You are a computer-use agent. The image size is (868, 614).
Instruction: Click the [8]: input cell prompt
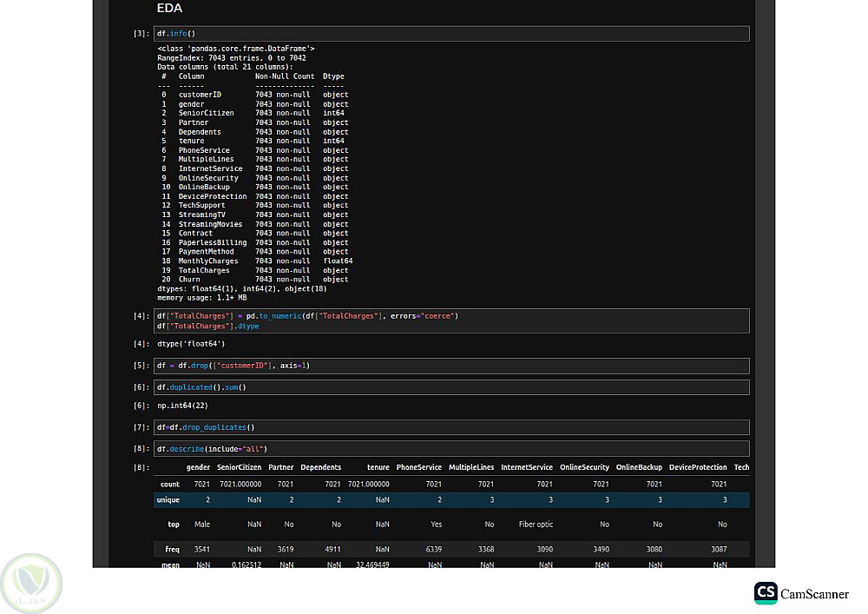click(141, 449)
